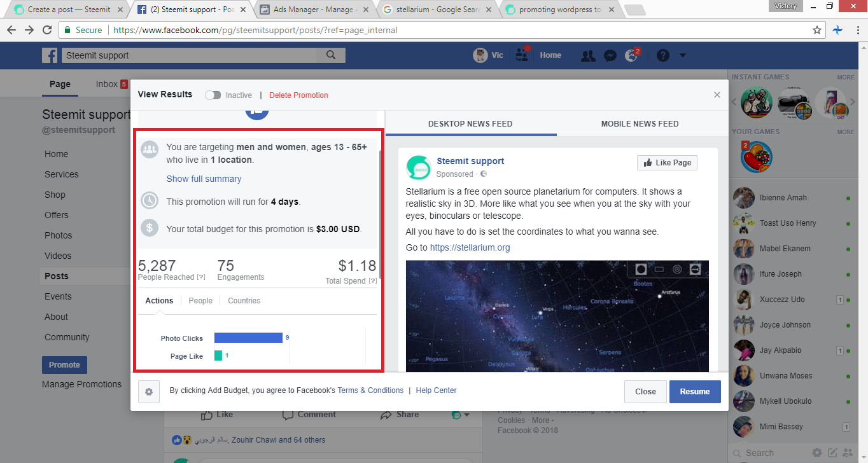Open the Page tab on Steemit support page

pos(60,84)
